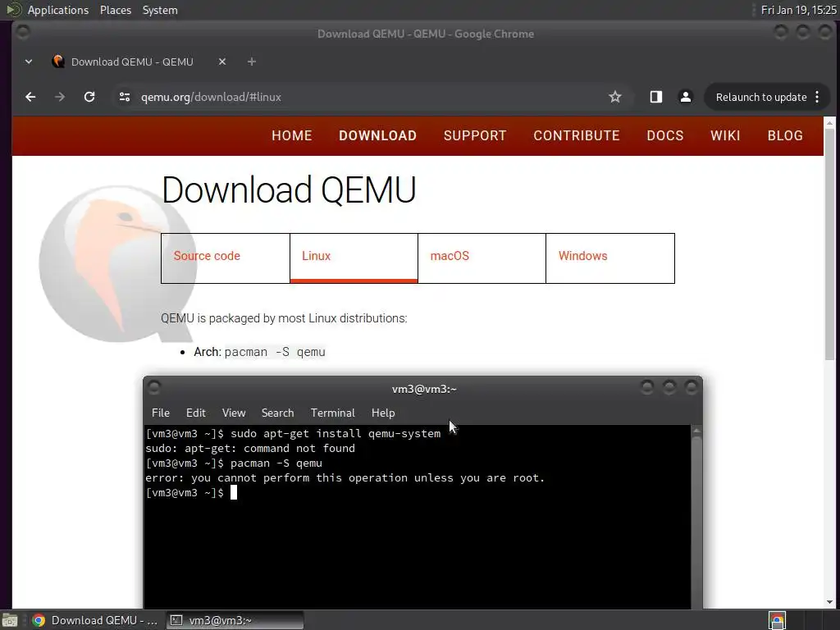Click the browser page vertical scrollbar
This screenshot has width=840, height=630.
click(x=830, y=243)
